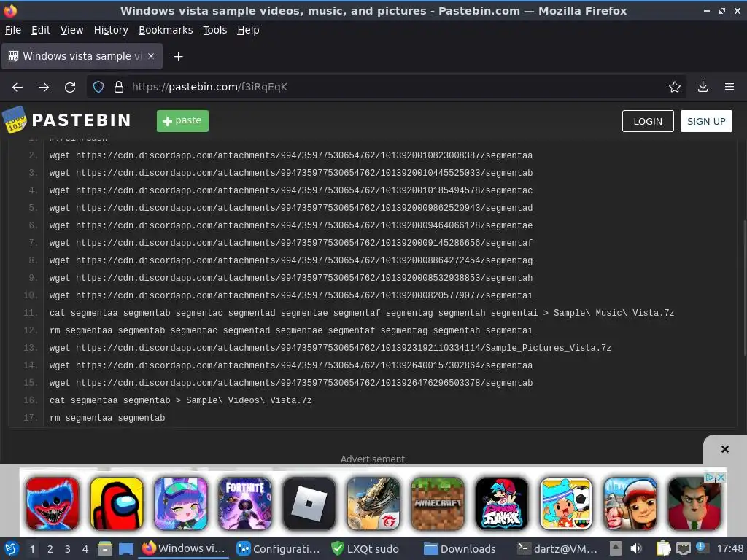Switch to Configuration window in taskbar

click(279, 549)
